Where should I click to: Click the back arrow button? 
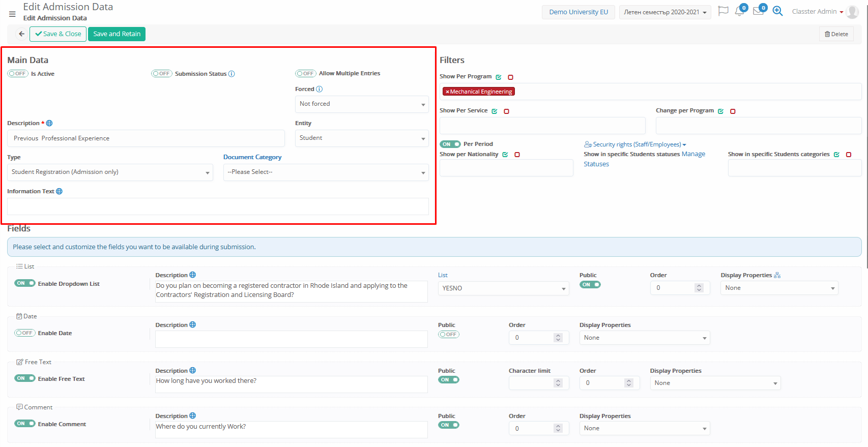[x=21, y=34]
